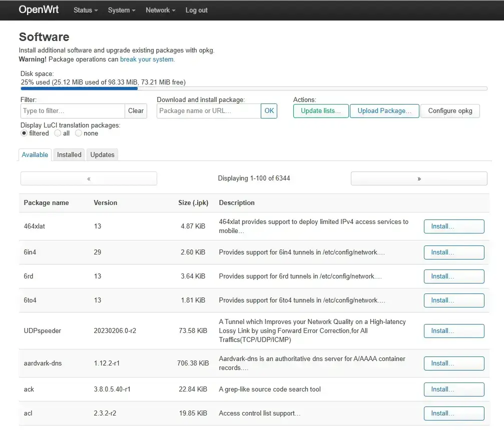The width and height of the screenshot is (504, 430).
Task: Open the Network dropdown menu
Action: [160, 10]
